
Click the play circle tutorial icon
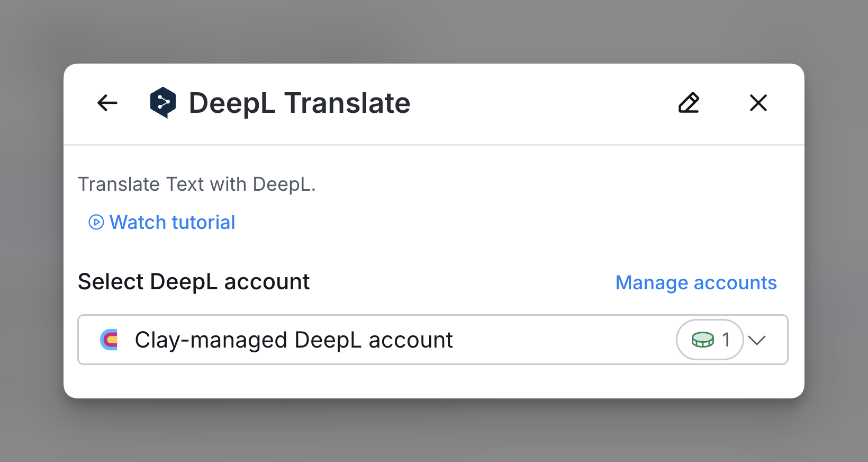pos(96,222)
